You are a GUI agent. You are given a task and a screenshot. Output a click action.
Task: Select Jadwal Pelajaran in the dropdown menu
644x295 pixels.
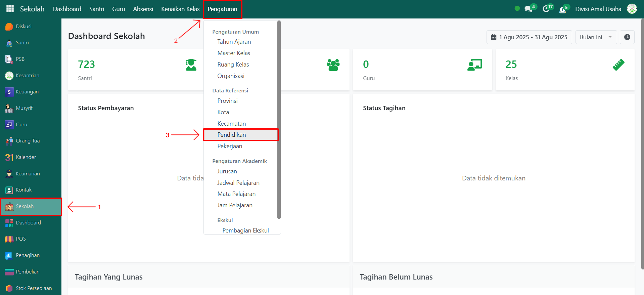[238, 183]
